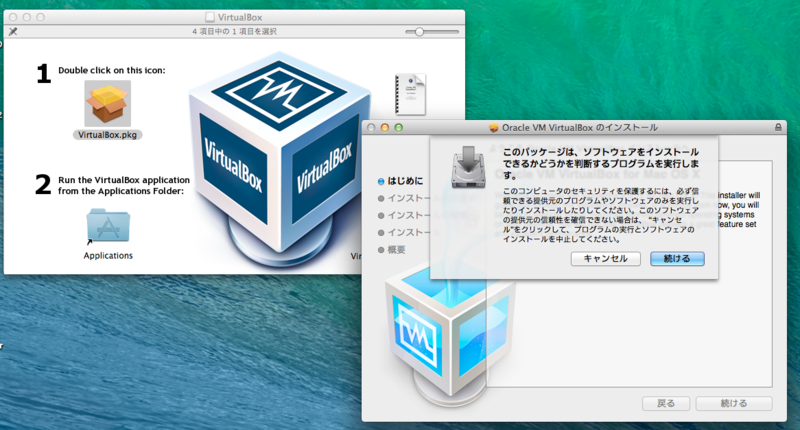Click the small file icon in the VirtualBox title bar
The width and height of the screenshot is (800, 430).
click(x=210, y=17)
